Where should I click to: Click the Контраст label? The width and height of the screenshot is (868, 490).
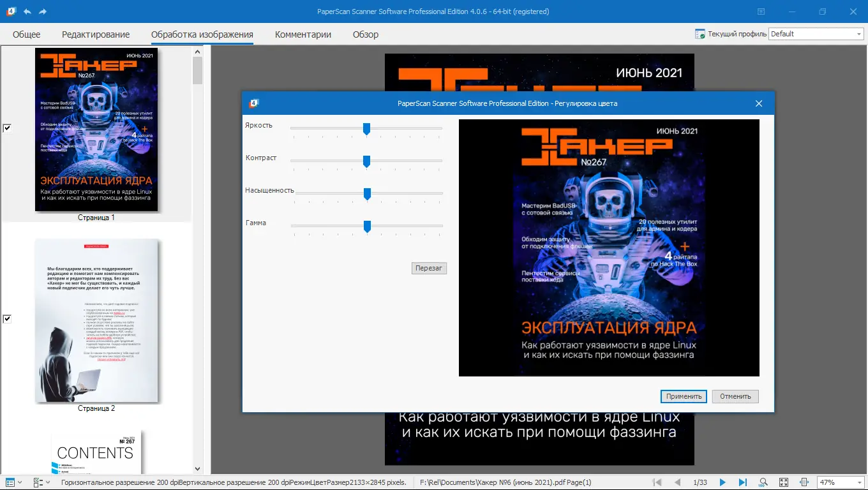coord(261,158)
